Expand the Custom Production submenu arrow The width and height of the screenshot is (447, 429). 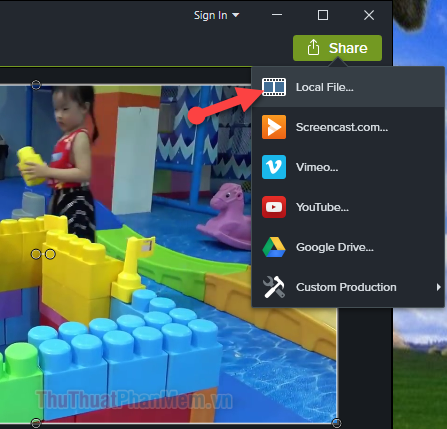coord(439,287)
